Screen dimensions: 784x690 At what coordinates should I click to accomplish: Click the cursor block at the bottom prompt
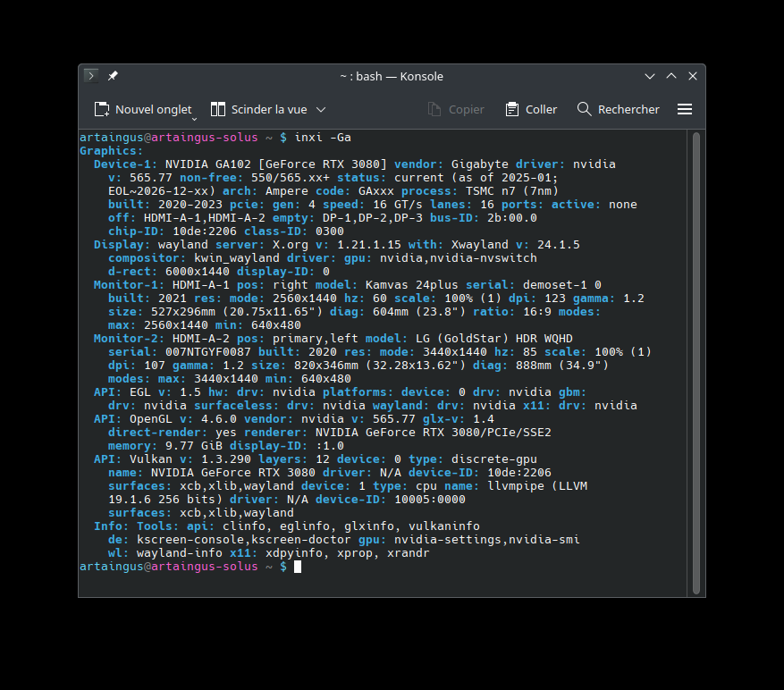click(x=298, y=567)
